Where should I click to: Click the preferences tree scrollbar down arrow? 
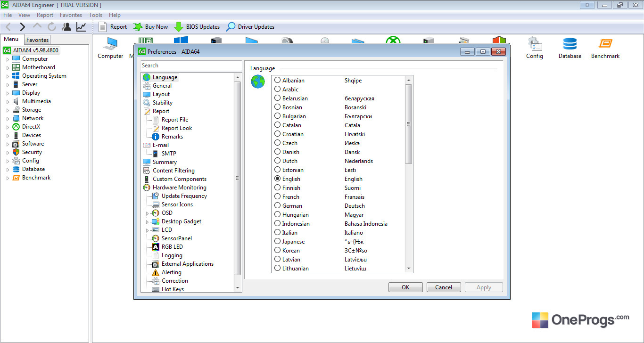(x=237, y=287)
